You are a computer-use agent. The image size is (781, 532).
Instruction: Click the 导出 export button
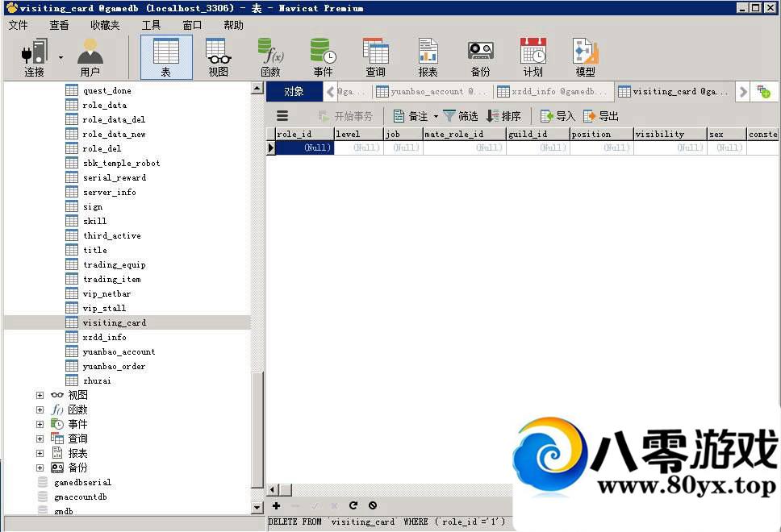(601, 116)
